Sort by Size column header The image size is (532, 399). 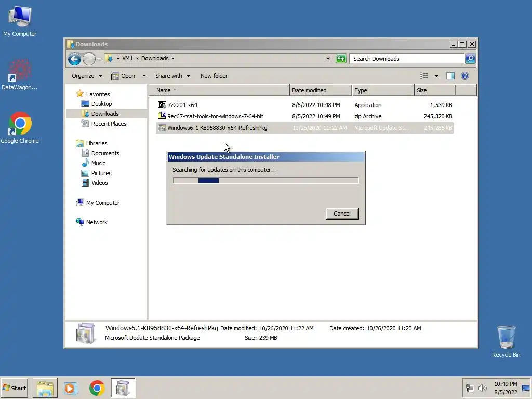click(x=435, y=90)
